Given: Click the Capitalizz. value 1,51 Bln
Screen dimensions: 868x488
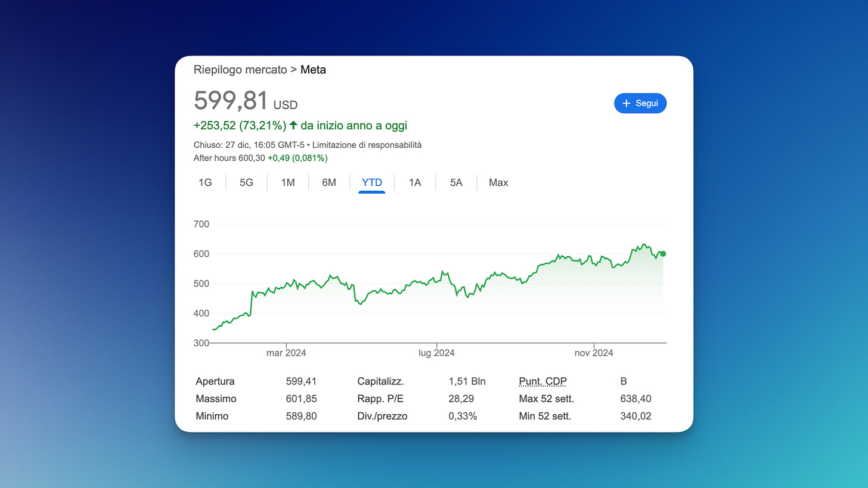Looking at the screenshot, I should point(467,381).
